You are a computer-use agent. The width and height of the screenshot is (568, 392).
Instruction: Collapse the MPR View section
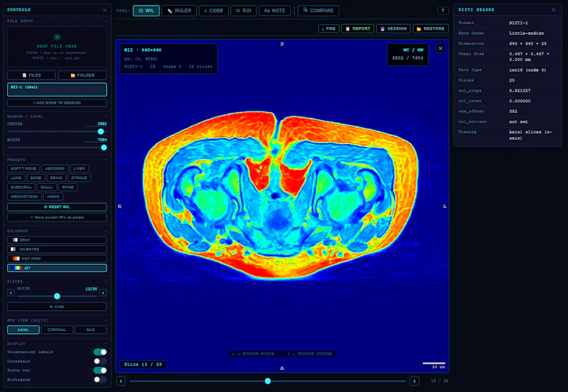(106, 320)
